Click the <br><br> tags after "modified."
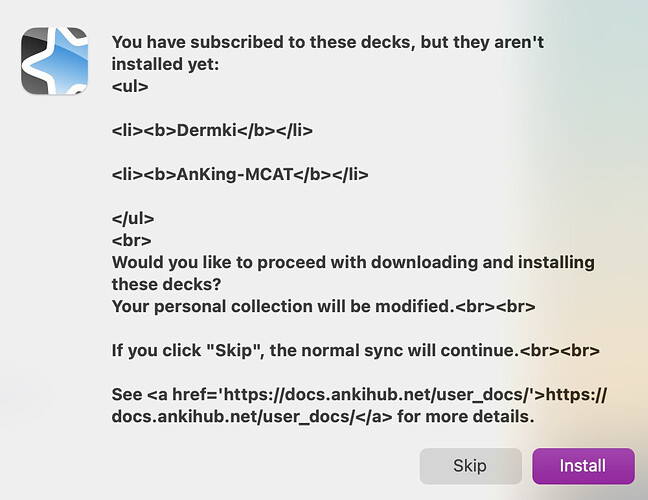This screenshot has width=648, height=500. (495, 307)
